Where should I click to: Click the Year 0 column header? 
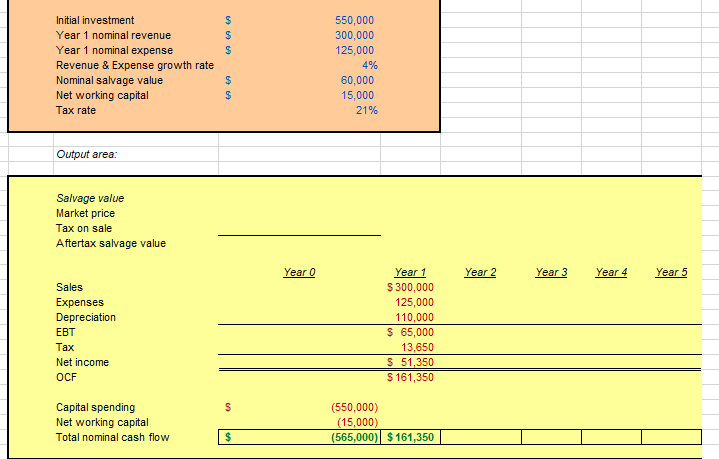(299, 272)
